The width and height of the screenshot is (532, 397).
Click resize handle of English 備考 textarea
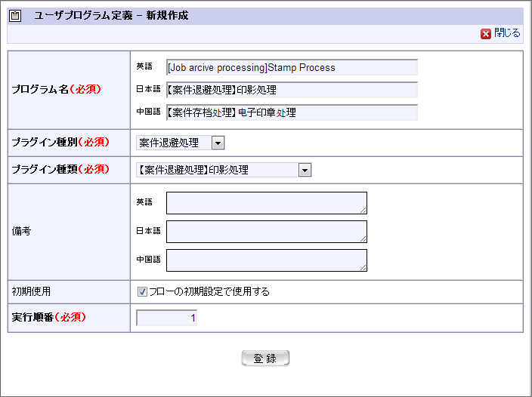coord(363,211)
